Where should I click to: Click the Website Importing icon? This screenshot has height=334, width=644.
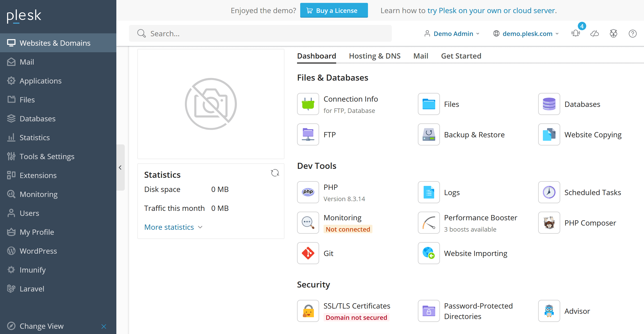click(429, 253)
